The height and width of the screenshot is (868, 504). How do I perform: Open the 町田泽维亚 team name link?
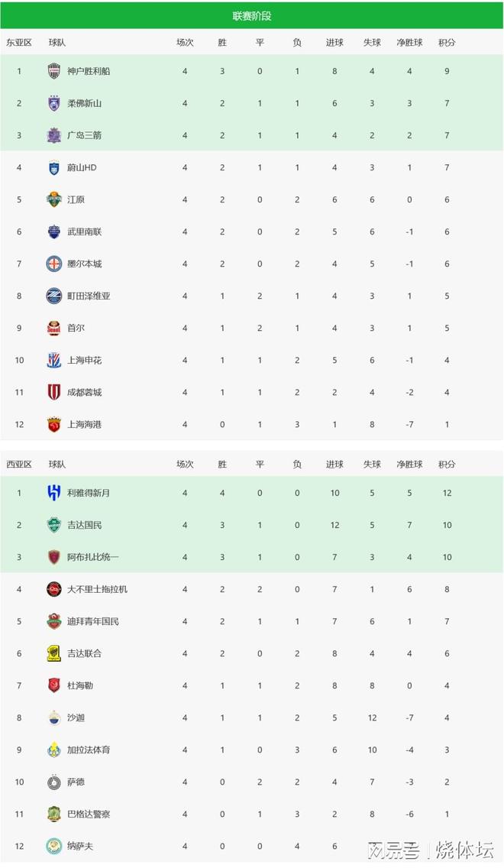pyautogui.click(x=89, y=296)
